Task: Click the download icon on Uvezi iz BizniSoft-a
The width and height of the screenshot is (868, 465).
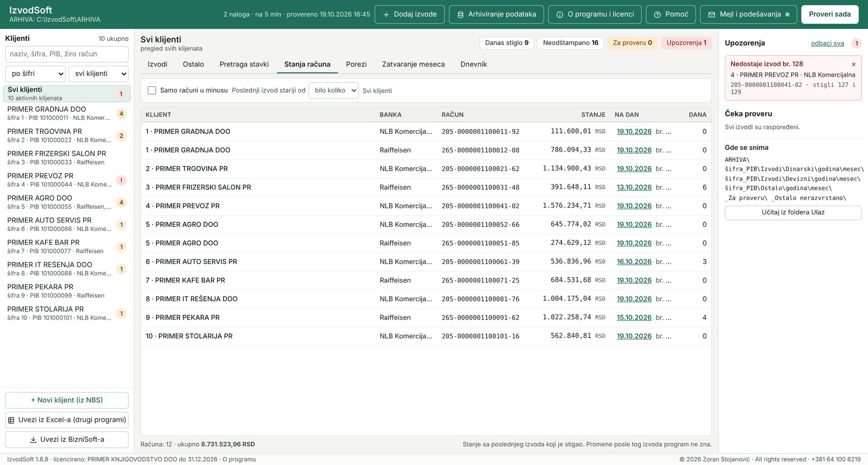Action: pos(33,440)
